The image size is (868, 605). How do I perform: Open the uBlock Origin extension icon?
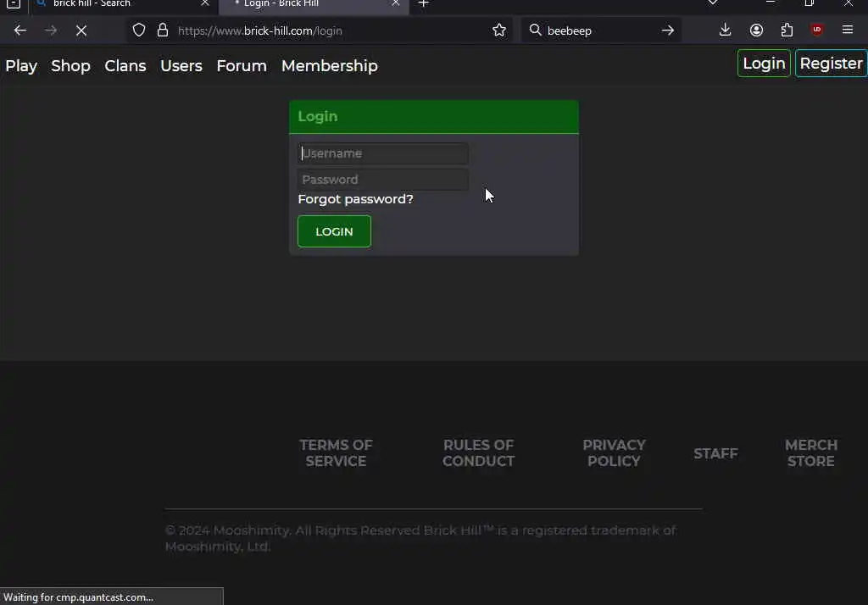pyautogui.click(x=817, y=30)
